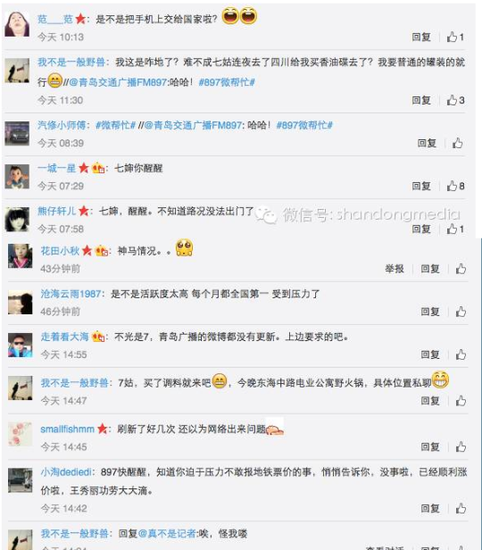Open 小淘dediedi's avatar thumbnail
Viewport: 482px width, 550px height.
20,480
